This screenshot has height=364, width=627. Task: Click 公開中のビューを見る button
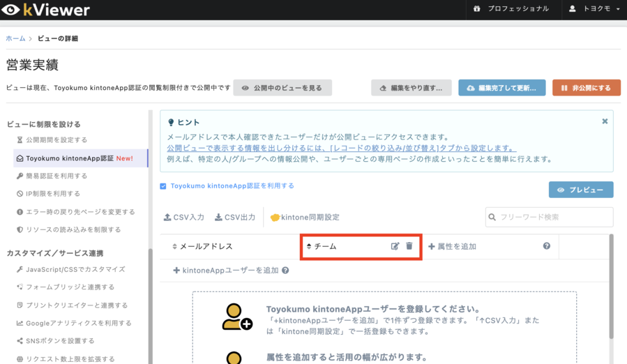click(x=282, y=88)
